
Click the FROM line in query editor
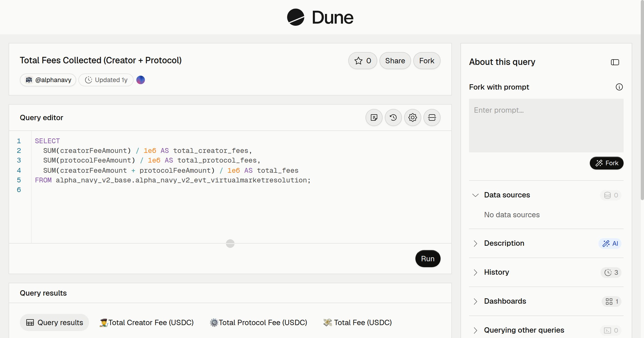point(173,180)
